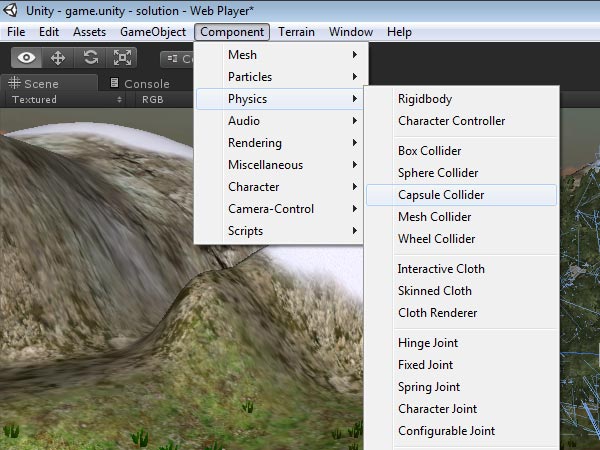Open the Assets menu
Screen dimensions: 600x450
(89, 32)
